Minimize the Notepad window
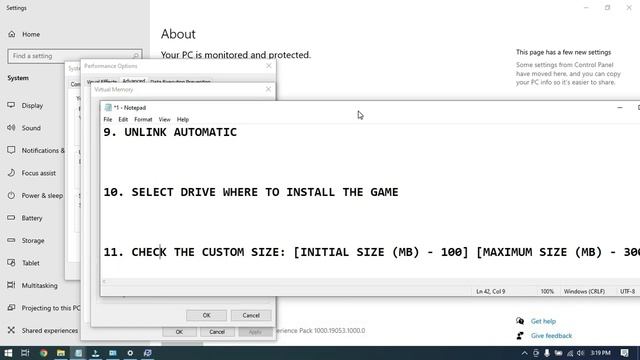 (620, 107)
